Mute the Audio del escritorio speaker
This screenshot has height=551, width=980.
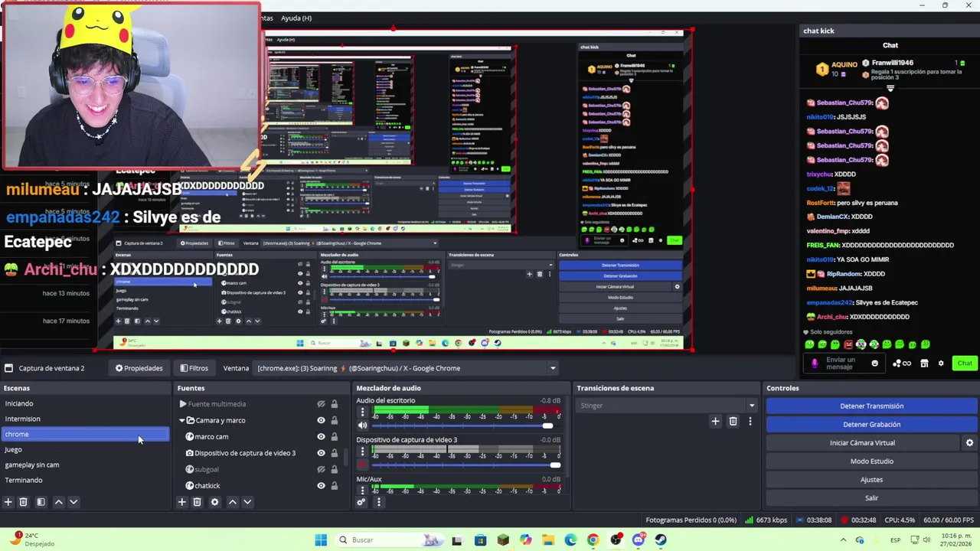point(363,425)
